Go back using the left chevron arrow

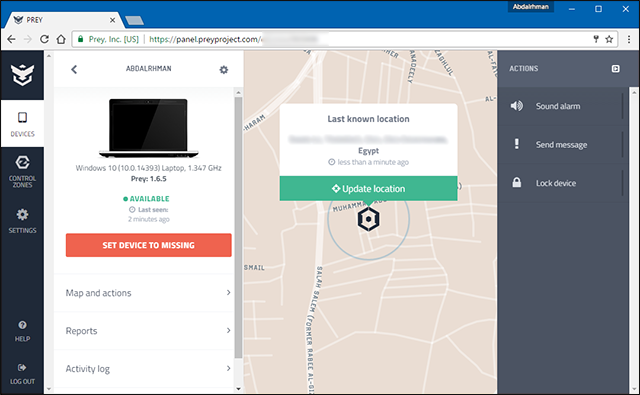pos(74,69)
